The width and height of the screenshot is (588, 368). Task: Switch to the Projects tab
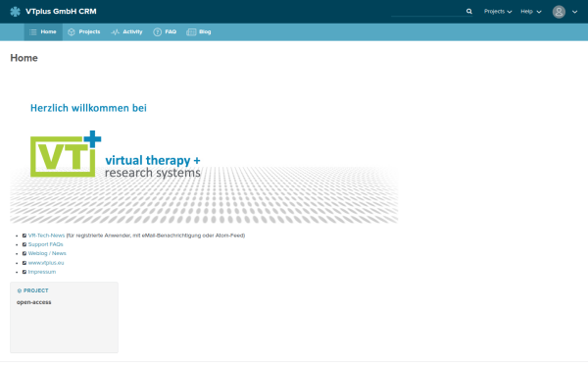coord(84,32)
